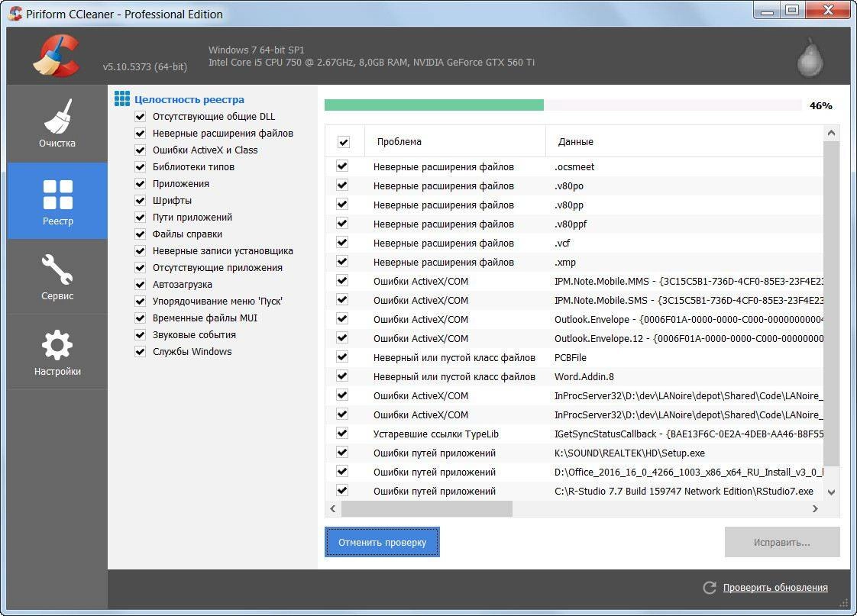Click the v5.10.5373 version text
This screenshot has width=857, height=616.
[x=145, y=66]
